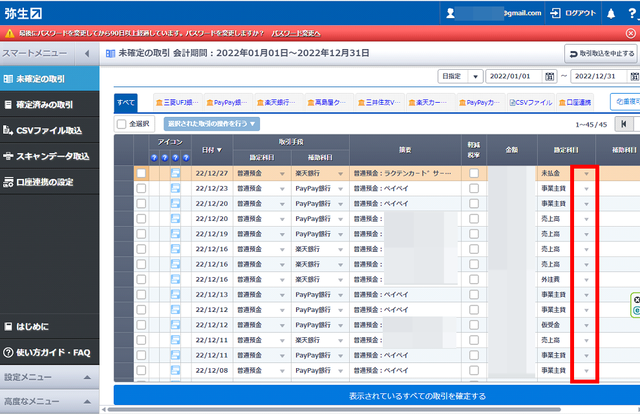
Task: Open 使い方ガイド・FAQ
Action: coord(49,352)
